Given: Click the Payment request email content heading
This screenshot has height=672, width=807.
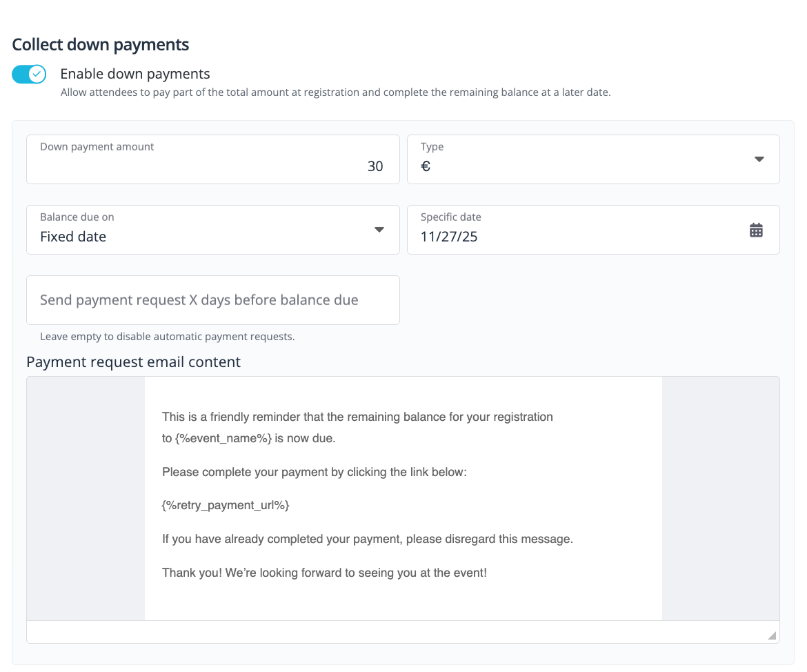Looking at the screenshot, I should 133,362.
